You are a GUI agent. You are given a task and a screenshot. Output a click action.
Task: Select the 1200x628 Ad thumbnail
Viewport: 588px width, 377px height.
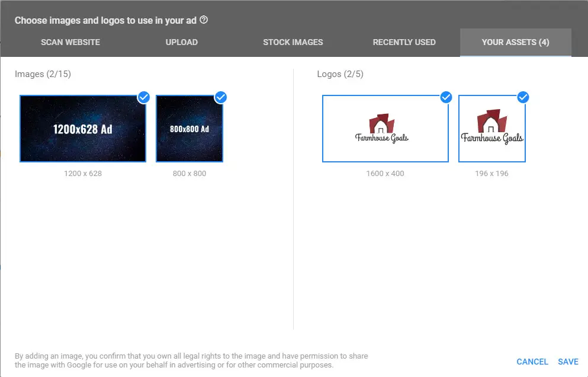coord(82,129)
